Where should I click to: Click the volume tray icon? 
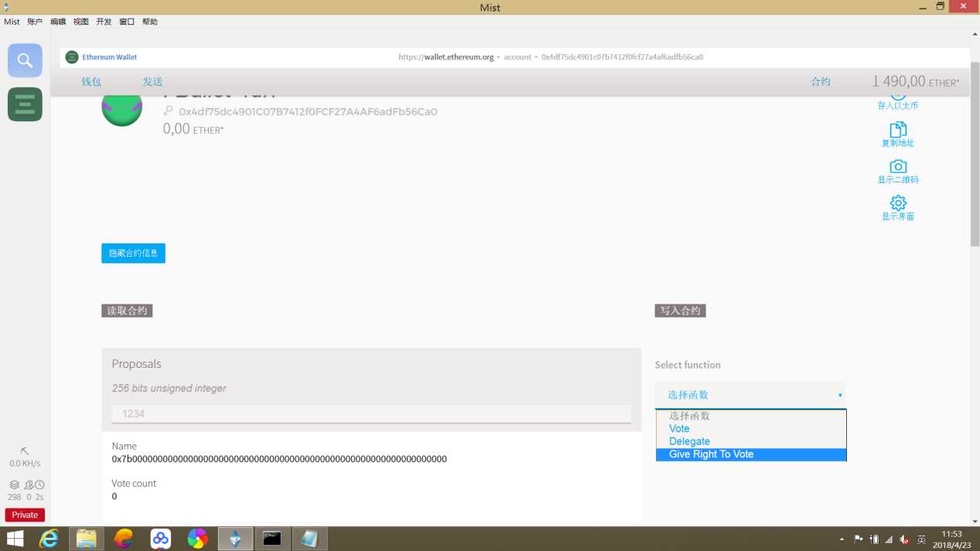(x=904, y=539)
